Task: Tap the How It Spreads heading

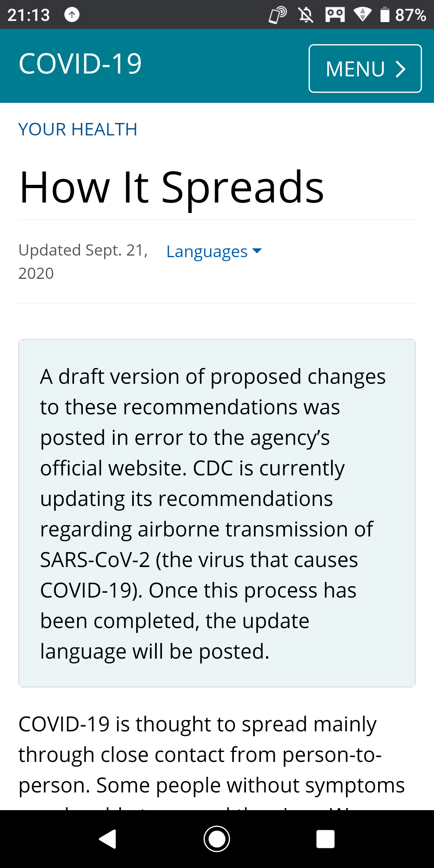Action: [172, 187]
